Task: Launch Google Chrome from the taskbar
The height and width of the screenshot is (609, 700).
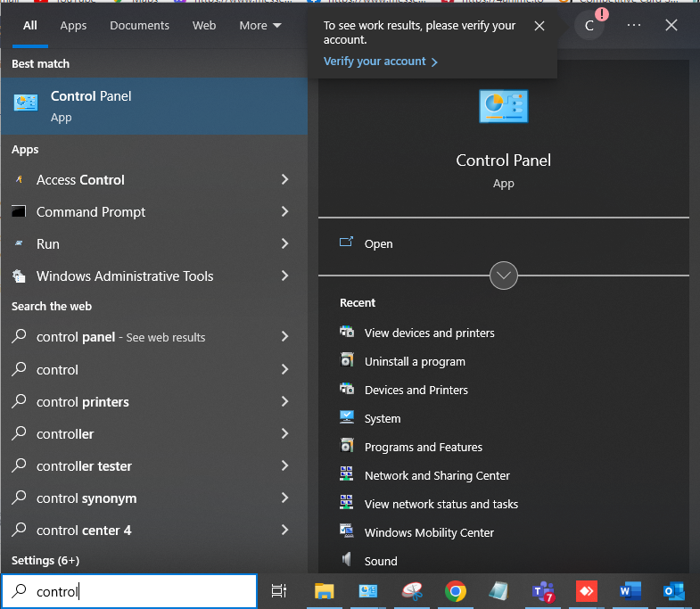Action: 456,591
